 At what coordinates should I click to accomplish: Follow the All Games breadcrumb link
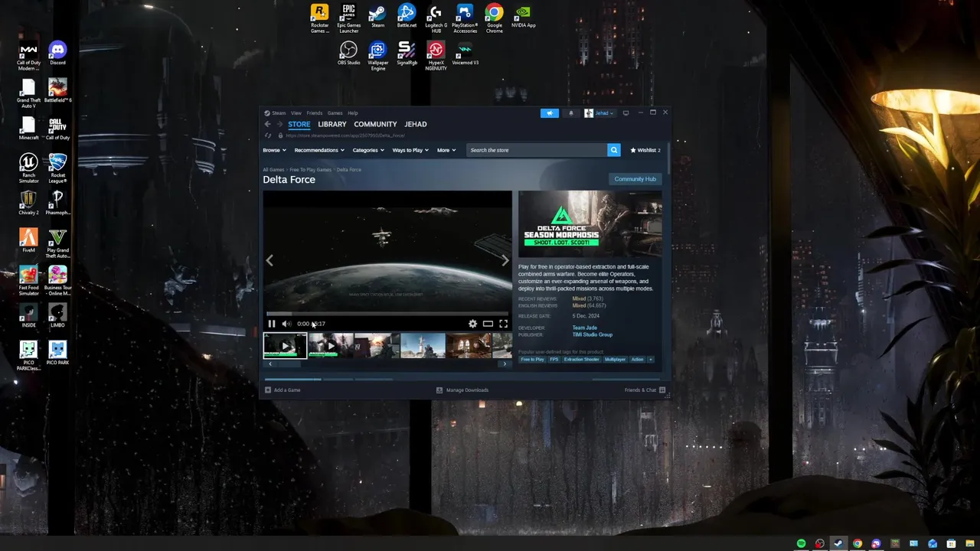coord(273,170)
